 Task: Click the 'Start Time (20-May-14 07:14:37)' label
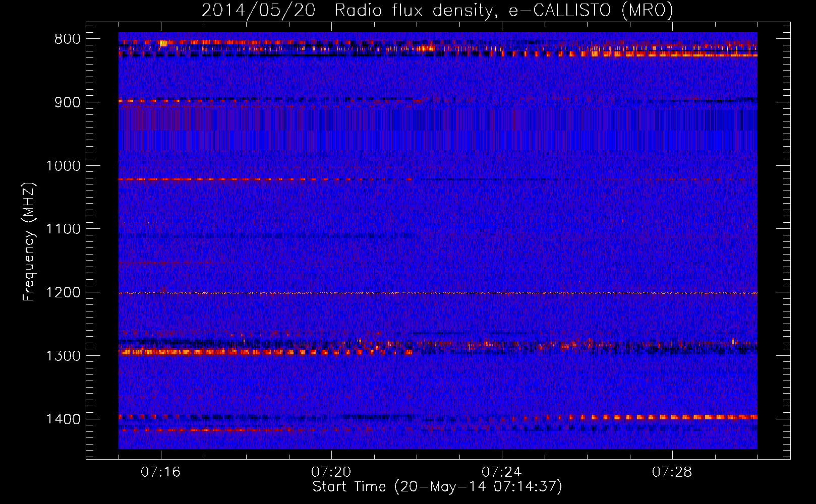point(437,487)
